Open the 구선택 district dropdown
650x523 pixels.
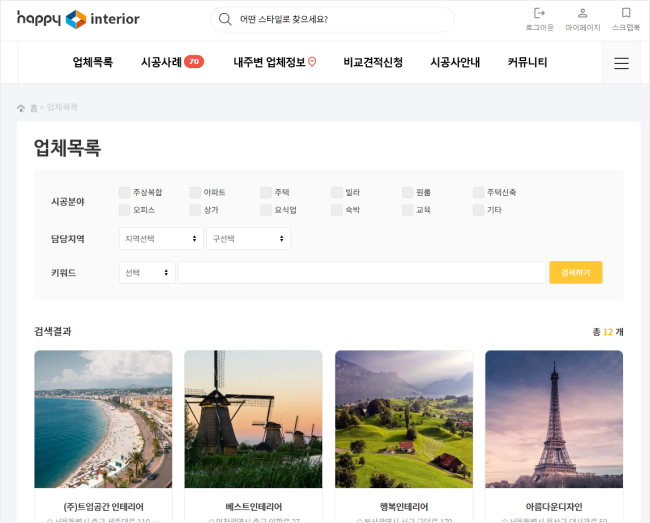(248, 239)
